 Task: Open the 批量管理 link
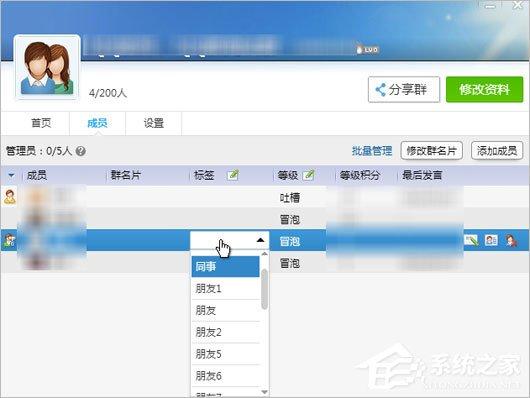pyautogui.click(x=372, y=151)
